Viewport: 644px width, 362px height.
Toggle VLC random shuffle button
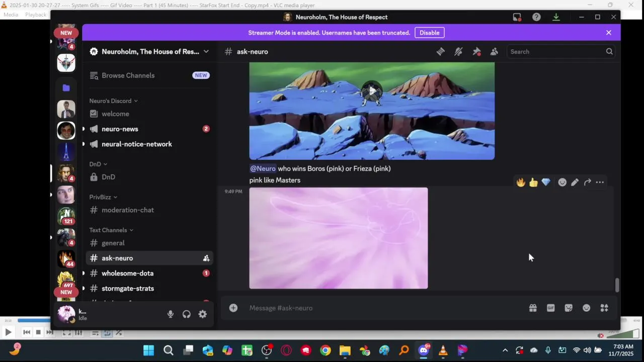tap(118, 332)
